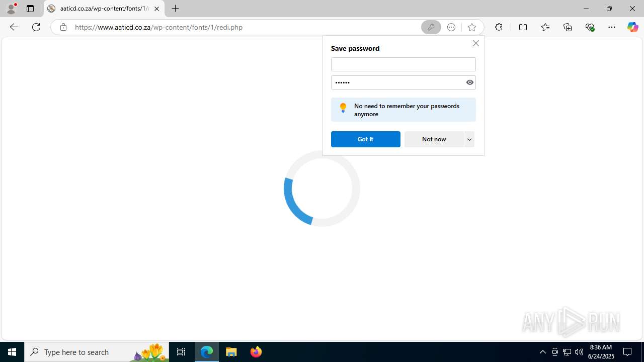Refresh the current page
This screenshot has width=644, height=362.
[x=36, y=27]
